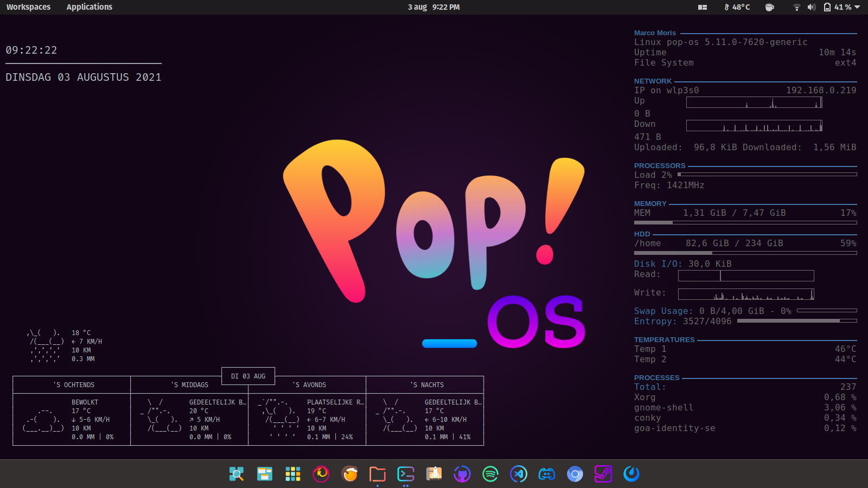Launch Steam from the dock
868x488 pixels.
coord(603,474)
